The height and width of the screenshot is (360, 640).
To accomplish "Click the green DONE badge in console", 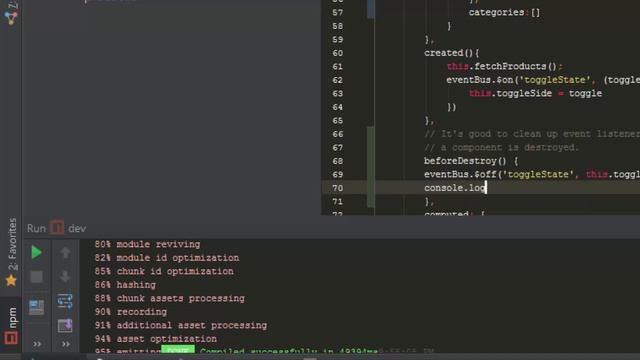I will 178,350.
